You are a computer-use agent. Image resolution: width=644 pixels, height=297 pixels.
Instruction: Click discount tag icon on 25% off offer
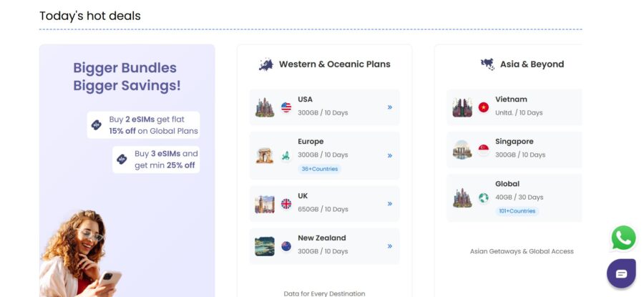click(x=122, y=160)
